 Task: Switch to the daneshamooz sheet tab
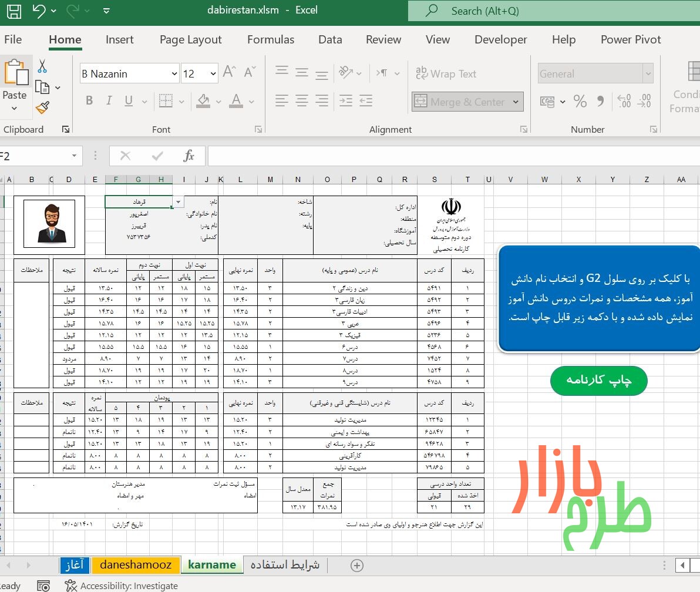pyautogui.click(x=136, y=565)
